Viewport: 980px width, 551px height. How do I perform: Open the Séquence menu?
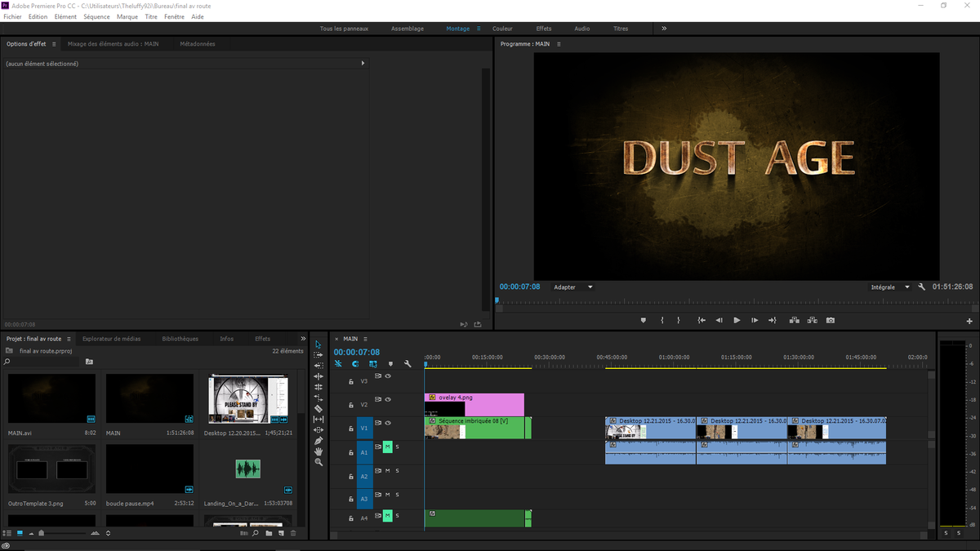click(x=96, y=16)
